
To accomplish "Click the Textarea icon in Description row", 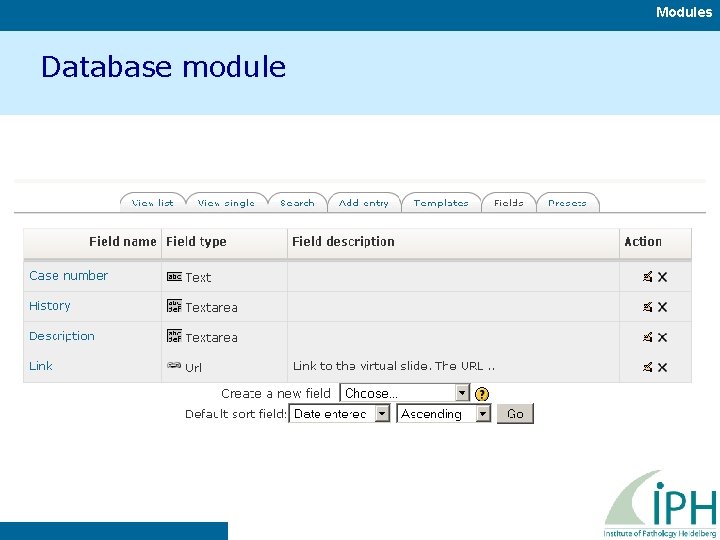I will pyautogui.click(x=174, y=336).
